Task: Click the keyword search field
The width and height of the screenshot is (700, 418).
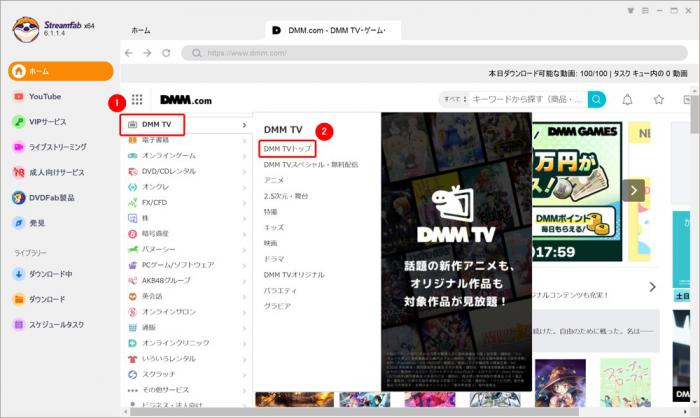Action: pos(528,99)
